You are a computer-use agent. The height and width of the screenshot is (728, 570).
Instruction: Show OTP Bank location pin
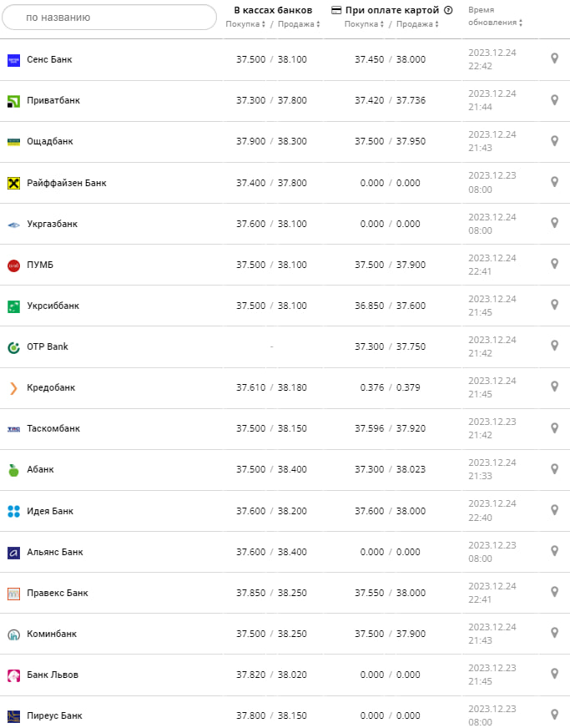pos(554,346)
